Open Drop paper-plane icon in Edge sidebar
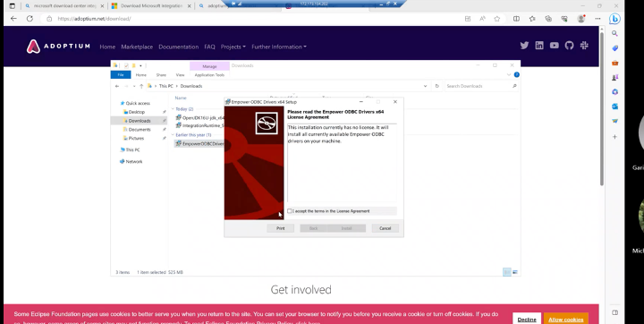 tap(614, 121)
